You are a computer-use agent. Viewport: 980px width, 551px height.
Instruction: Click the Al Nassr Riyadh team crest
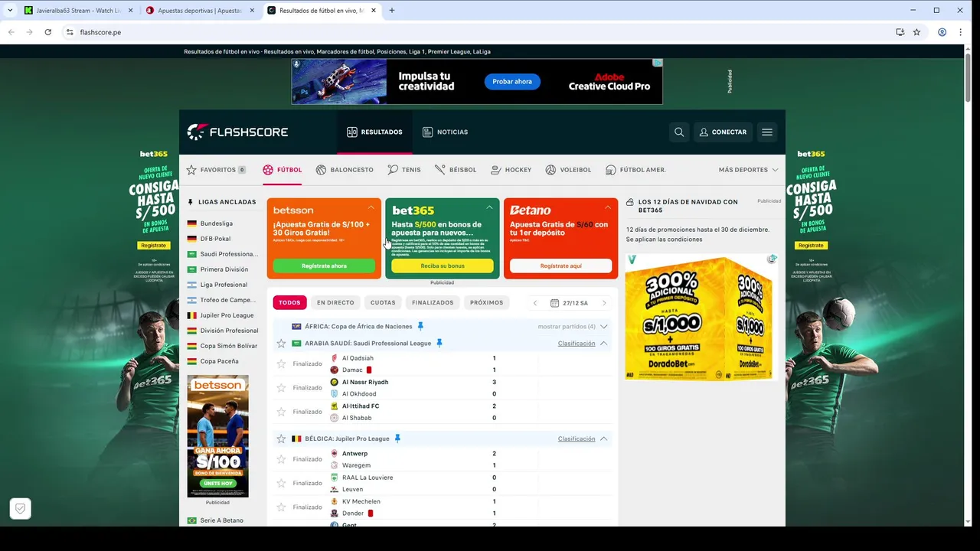click(x=334, y=382)
